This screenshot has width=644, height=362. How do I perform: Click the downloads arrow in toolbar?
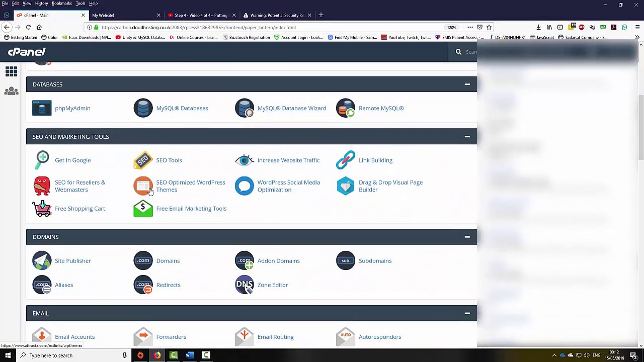(538, 27)
